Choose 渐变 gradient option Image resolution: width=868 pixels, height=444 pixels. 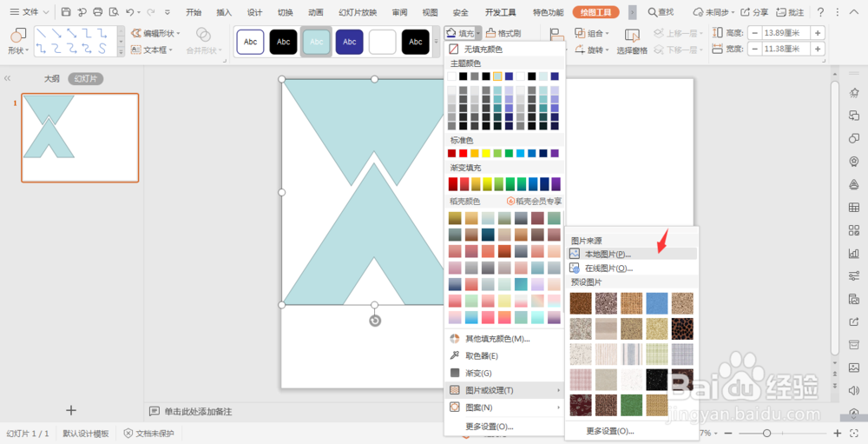[x=503, y=373]
